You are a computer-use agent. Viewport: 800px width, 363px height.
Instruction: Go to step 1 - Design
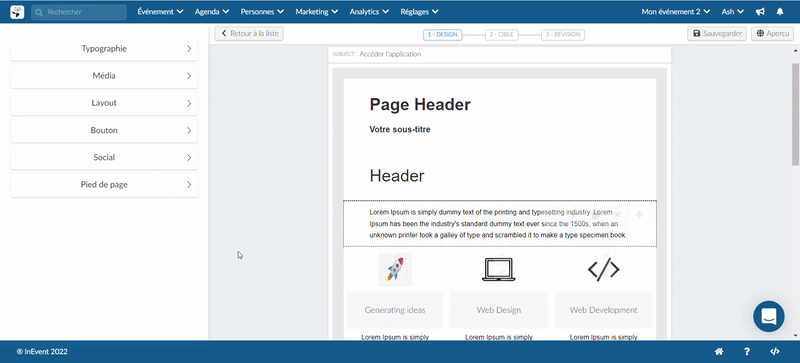coord(442,35)
